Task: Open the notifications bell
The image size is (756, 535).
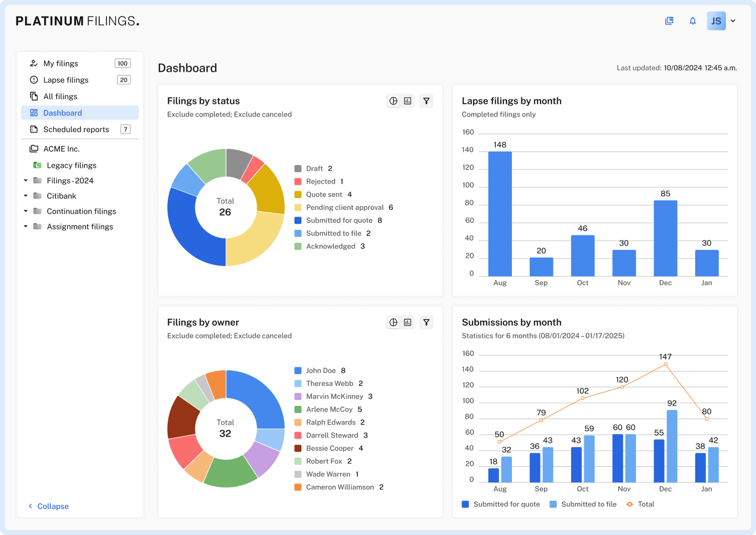Action: click(693, 21)
